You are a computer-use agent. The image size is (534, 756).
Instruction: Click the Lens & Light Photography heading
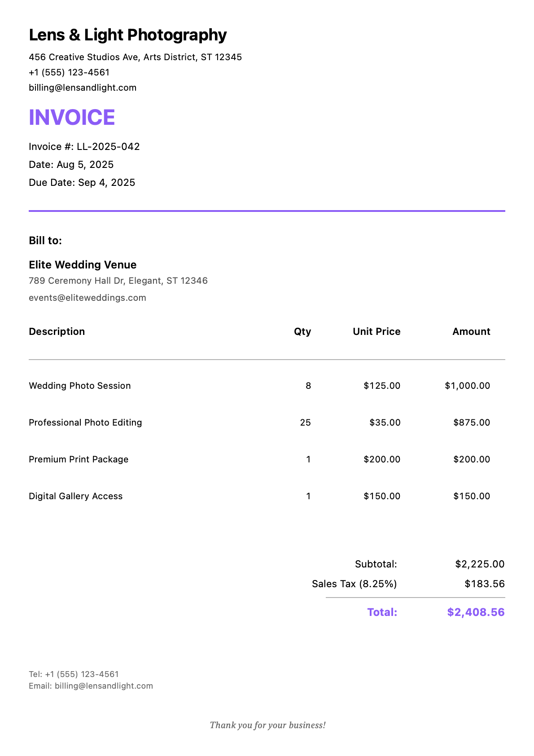point(127,35)
